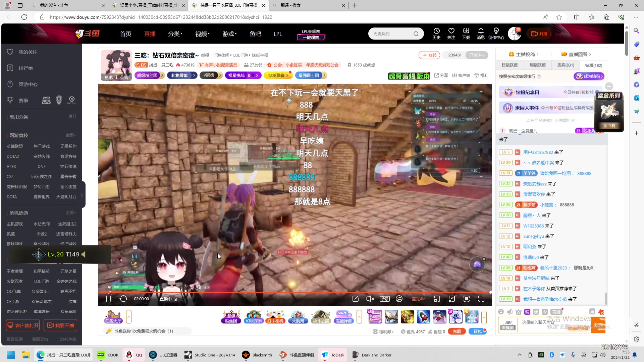Viewport: 644px width, 362px height.
Task: Click the 成为钻粉 button
Action: click(589, 76)
